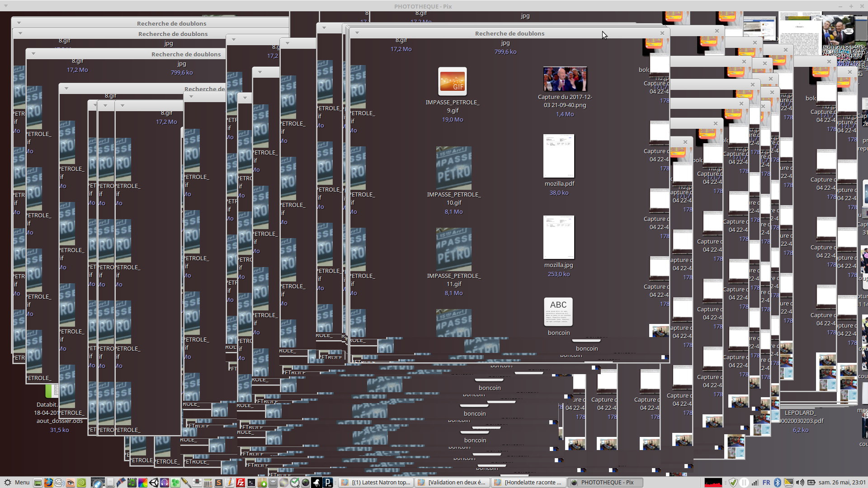Switch to Hondelatte raconte taskbar window
The width and height of the screenshot is (868, 488).
coord(528,483)
